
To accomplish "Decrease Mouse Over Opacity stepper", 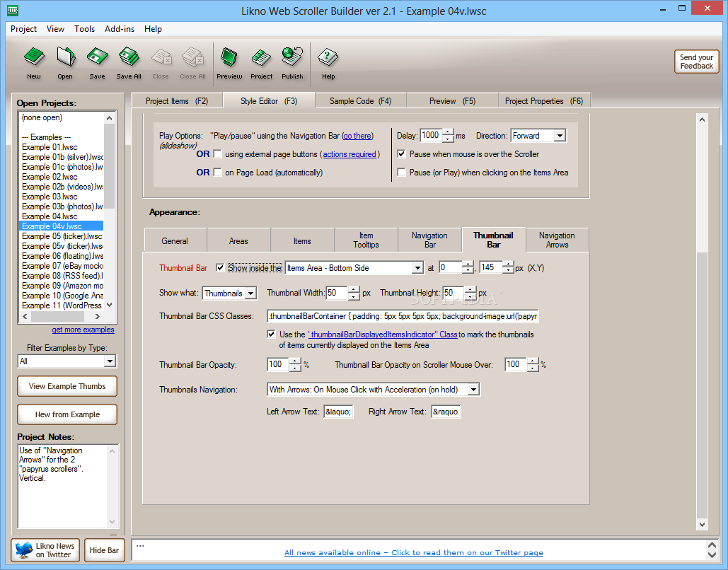I will (x=533, y=368).
